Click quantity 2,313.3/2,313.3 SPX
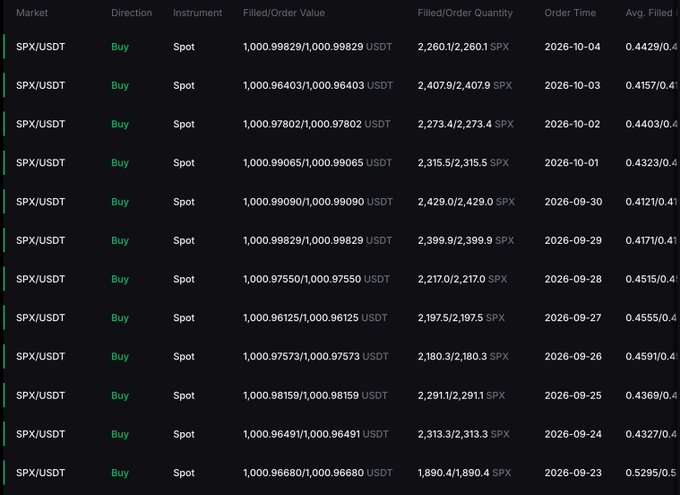680x495 pixels. click(x=464, y=434)
